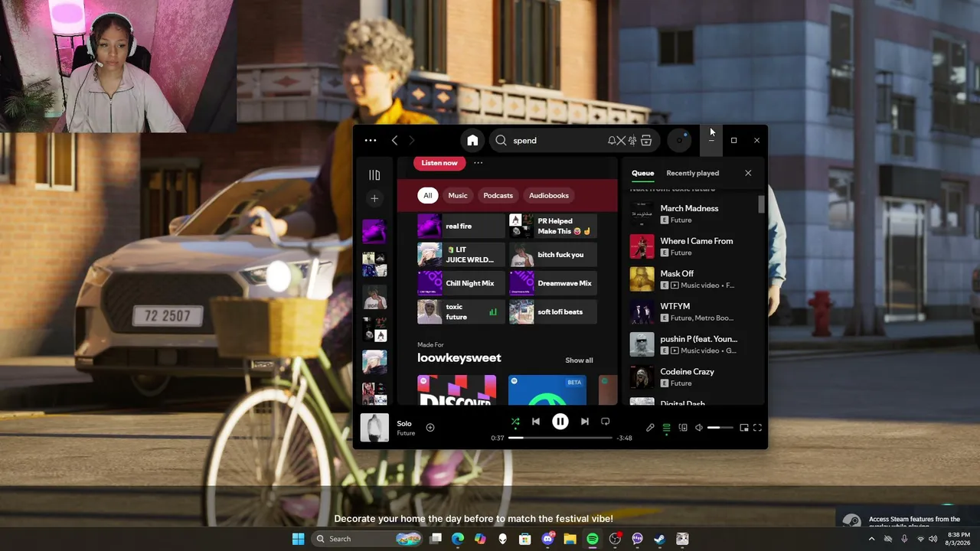This screenshot has width=980, height=551.
Task: Open the Spotify three-dot main menu
Action: click(x=371, y=141)
